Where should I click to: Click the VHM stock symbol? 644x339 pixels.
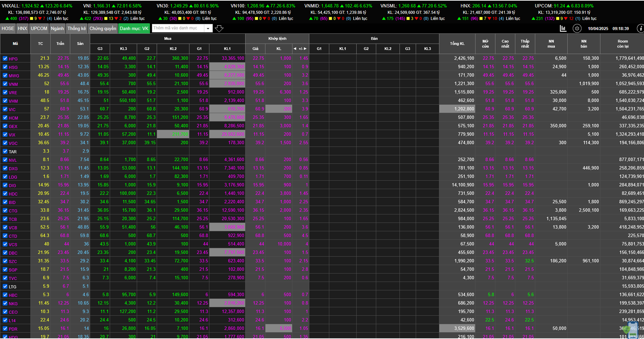click(x=13, y=101)
